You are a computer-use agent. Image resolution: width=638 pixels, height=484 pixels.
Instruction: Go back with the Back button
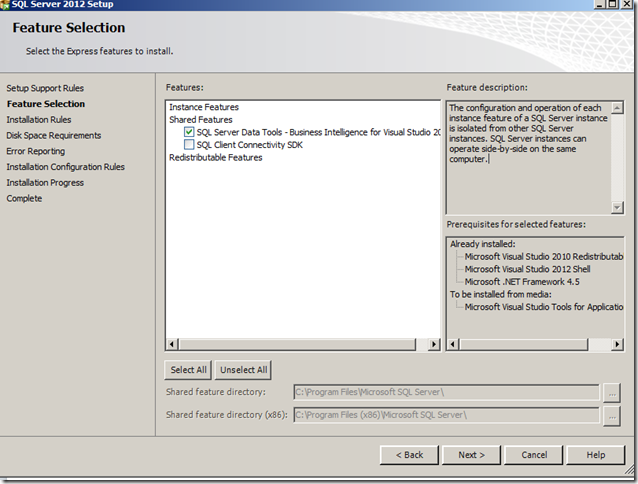409,455
